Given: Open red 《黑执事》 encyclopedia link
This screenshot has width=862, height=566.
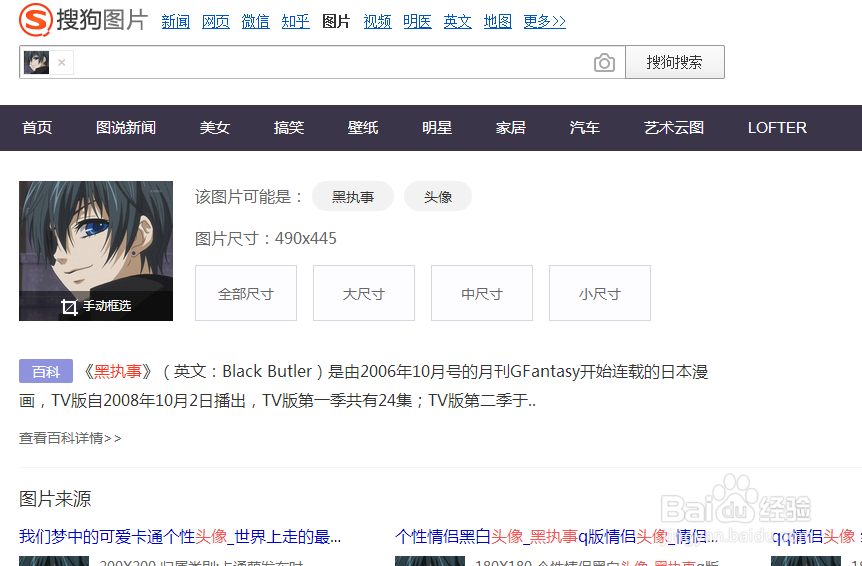Looking at the screenshot, I should coord(118,371).
